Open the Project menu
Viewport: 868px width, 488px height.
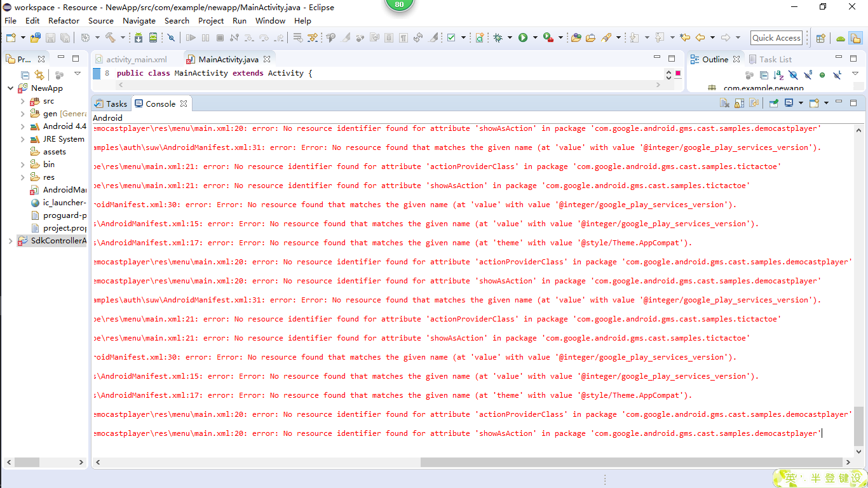click(211, 20)
